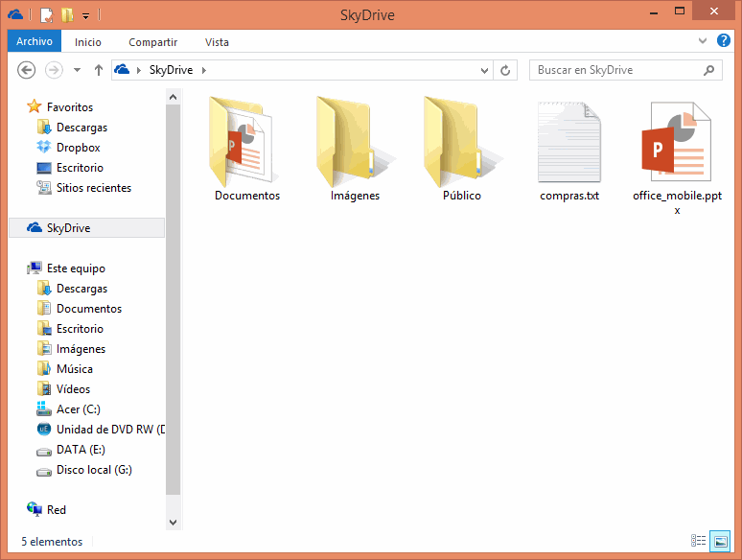Click the search magnifier icon
The height and width of the screenshot is (560, 742).
[709, 70]
